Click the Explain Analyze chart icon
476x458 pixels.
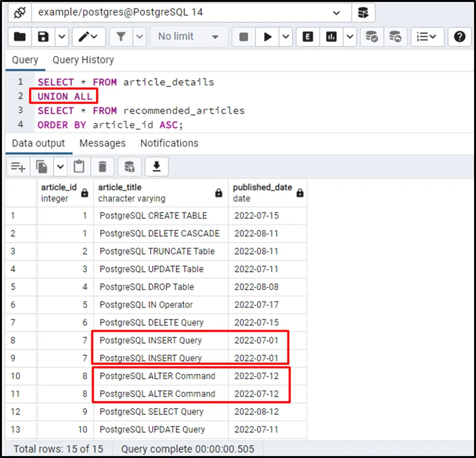332,37
